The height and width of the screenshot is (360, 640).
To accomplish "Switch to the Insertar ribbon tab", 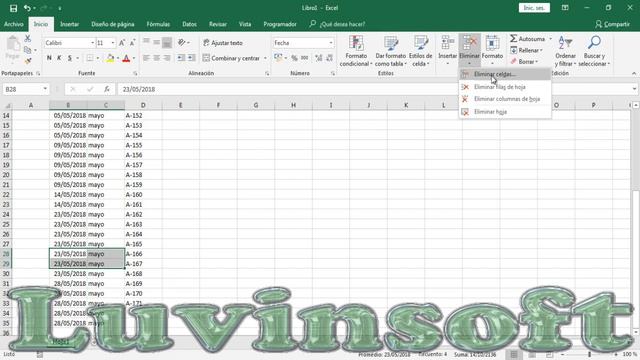I will click(x=69, y=24).
